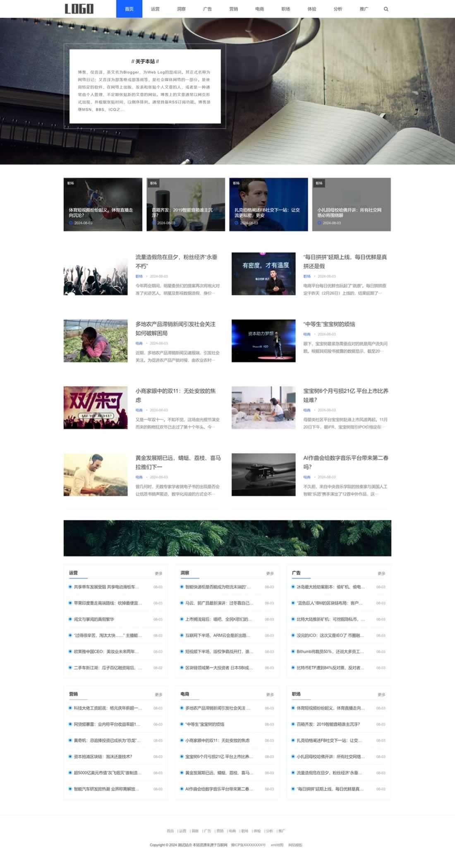Open the sports short-video featured card

[103, 204]
